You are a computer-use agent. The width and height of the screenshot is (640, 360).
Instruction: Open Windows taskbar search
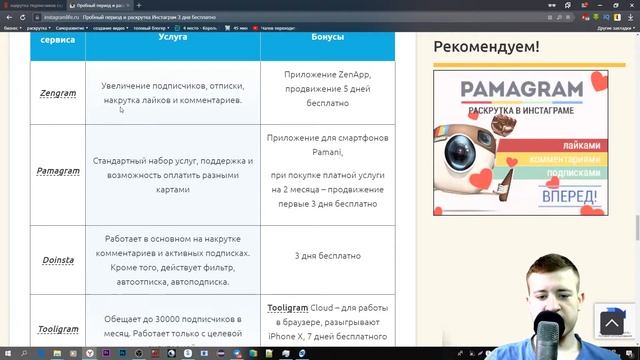pyautogui.click(x=24, y=353)
